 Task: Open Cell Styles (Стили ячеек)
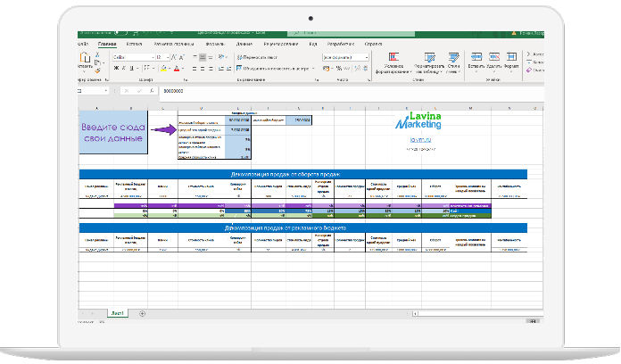(x=453, y=62)
